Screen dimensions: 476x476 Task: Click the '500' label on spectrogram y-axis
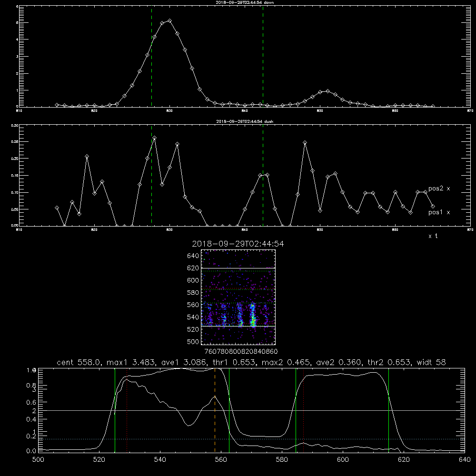coord(193,341)
